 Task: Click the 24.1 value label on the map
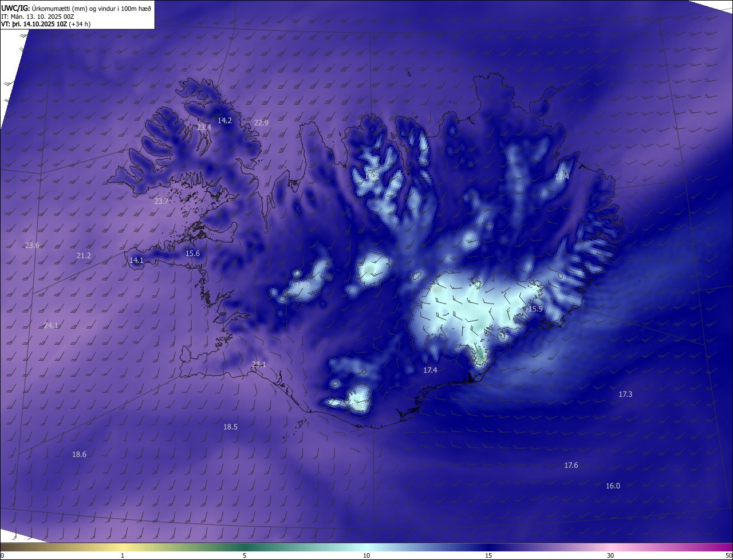51,325
